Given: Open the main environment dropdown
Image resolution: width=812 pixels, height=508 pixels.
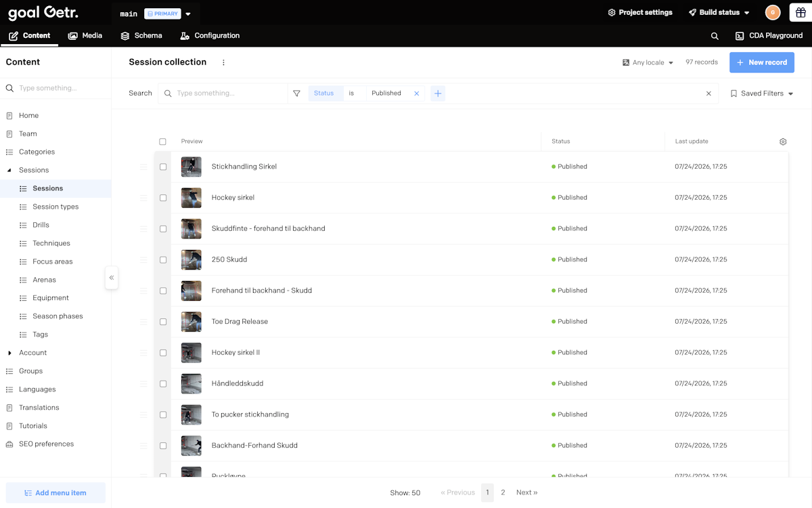Looking at the screenshot, I should (x=156, y=14).
